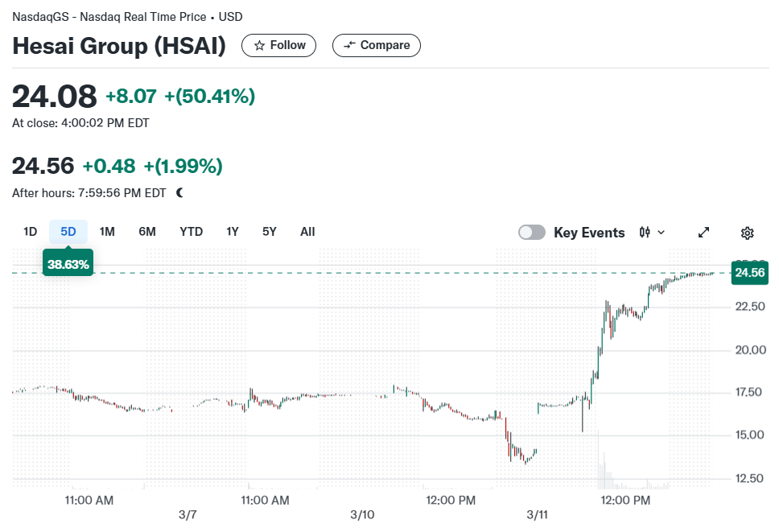779x532 pixels.
Task: Click the Compare button
Action: 377,45
